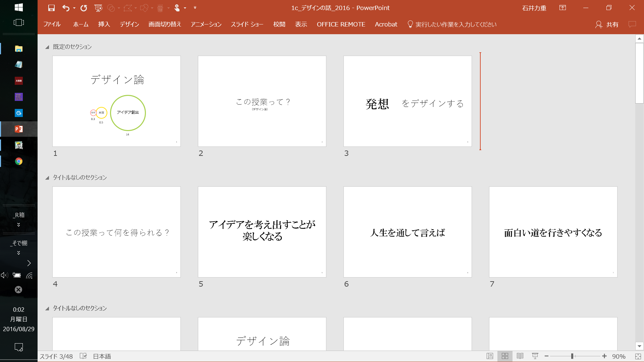Open Customize Quick Access Toolbar dropdown
The image size is (644, 362).
pyautogui.click(x=195, y=8)
